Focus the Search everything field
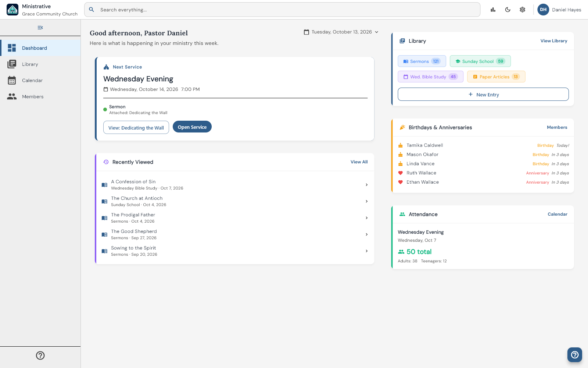This screenshot has height=368, width=588. point(282,10)
